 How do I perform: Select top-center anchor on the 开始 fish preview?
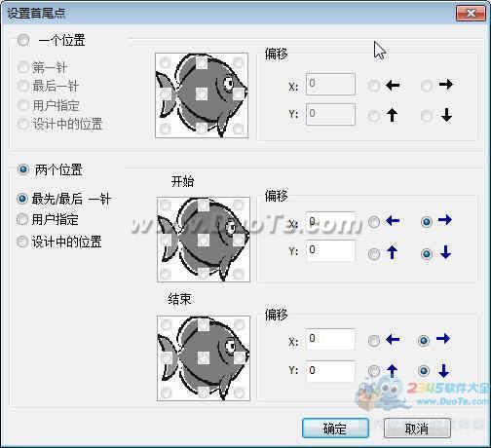[203, 205]
